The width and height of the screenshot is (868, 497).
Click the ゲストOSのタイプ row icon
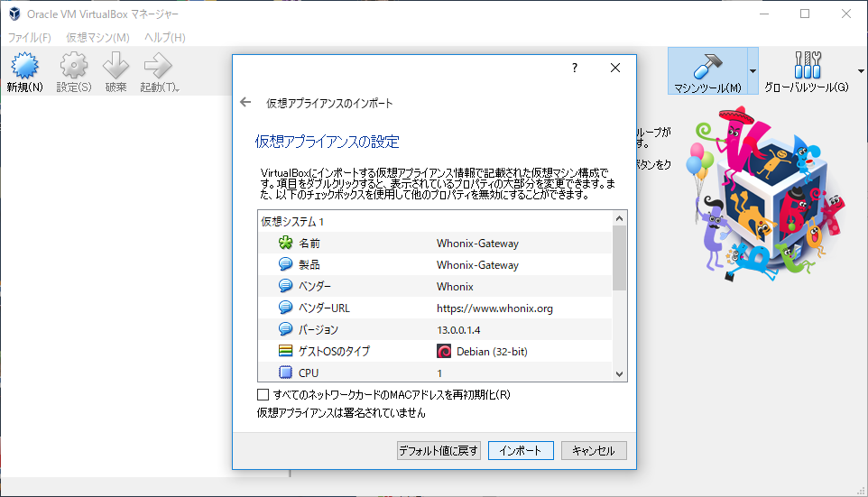pos(286,350)
